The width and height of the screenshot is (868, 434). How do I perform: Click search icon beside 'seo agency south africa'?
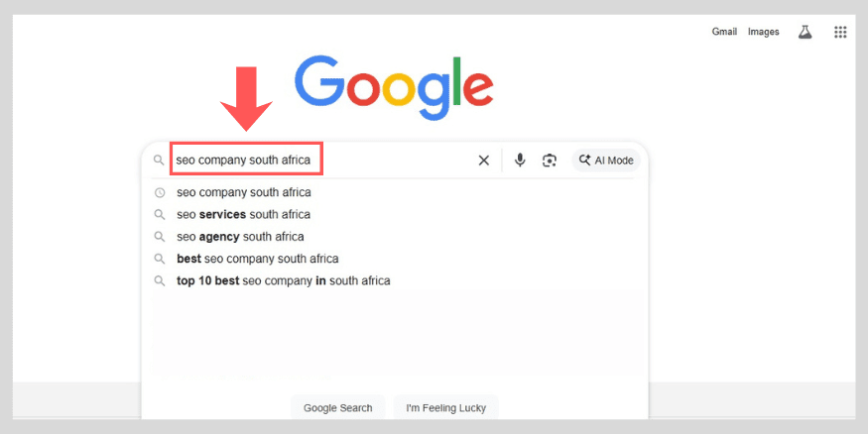[x=159, y=237]
